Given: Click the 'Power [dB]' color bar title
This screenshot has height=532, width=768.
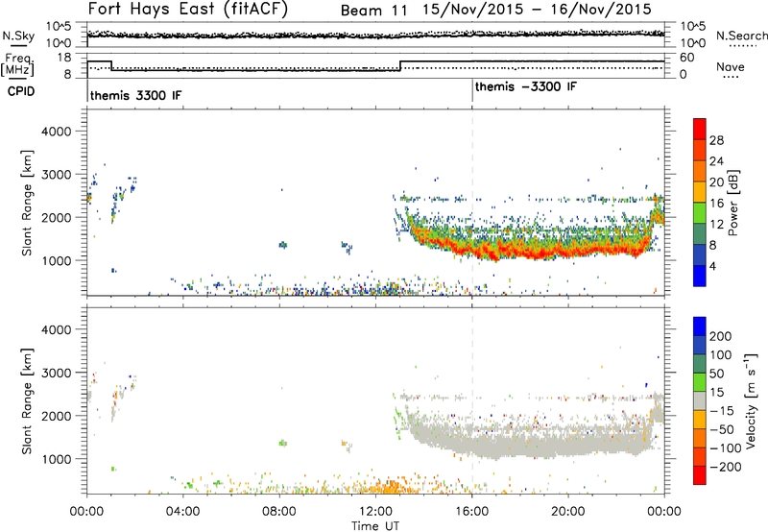Looking at the screenshot, I should click(732, 203).
